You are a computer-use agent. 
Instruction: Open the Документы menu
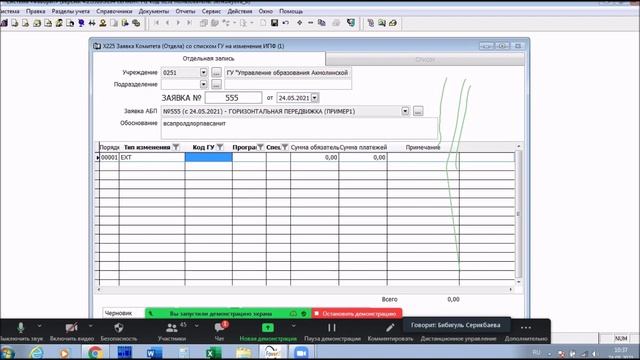pos(153,11)
